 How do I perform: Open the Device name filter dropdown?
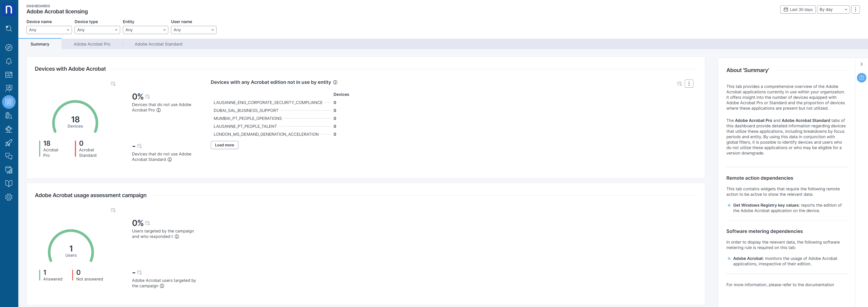coord(49,30)
